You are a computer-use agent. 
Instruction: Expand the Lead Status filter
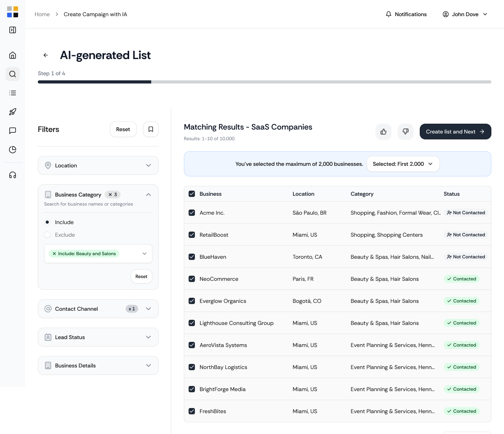point(98,337)
